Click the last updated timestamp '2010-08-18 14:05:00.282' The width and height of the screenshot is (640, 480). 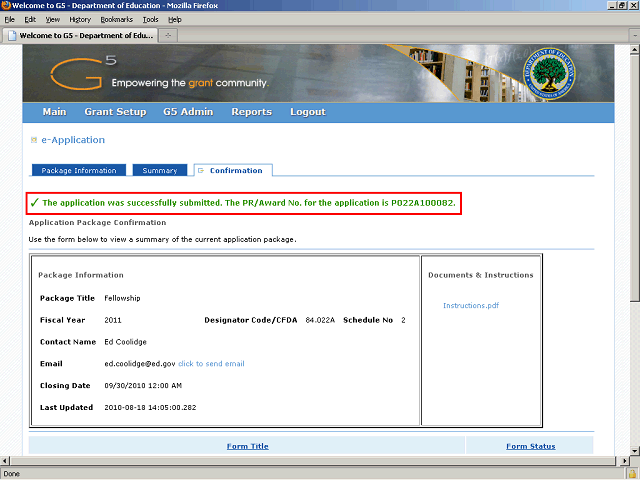[x=150, y=407]
